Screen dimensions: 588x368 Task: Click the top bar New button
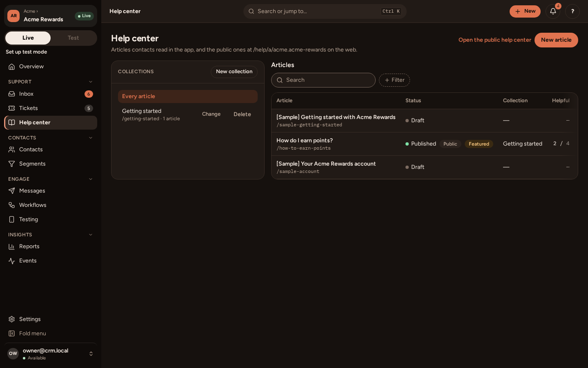click(x=525, y=11)
